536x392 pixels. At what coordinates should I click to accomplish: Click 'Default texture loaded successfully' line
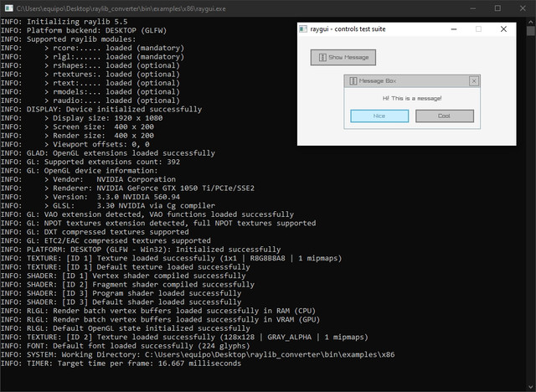(125, 267)
